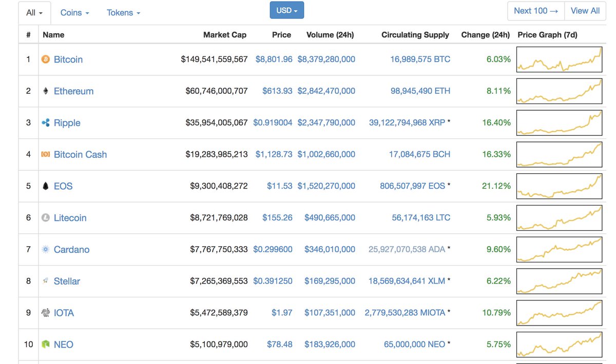Click Bitcoin supply 16,989,575 BTC
Screen dimensions: 616x364
point(420,59)
